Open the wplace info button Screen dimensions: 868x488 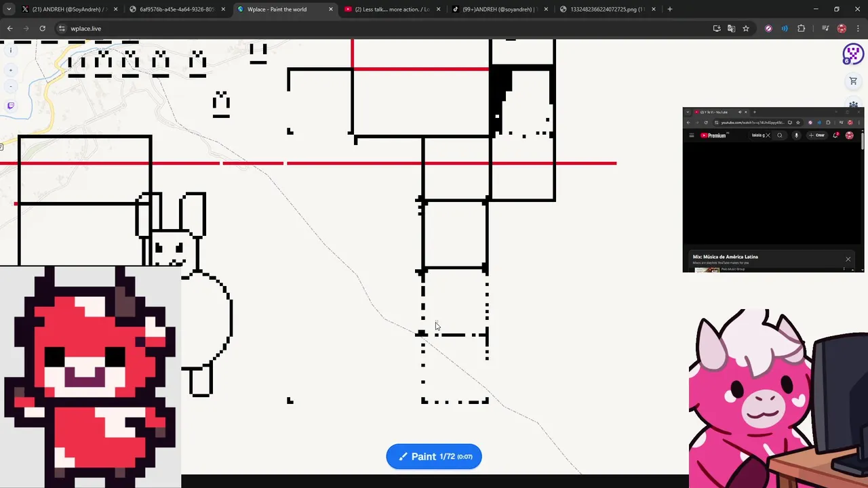tap(11, 50)
